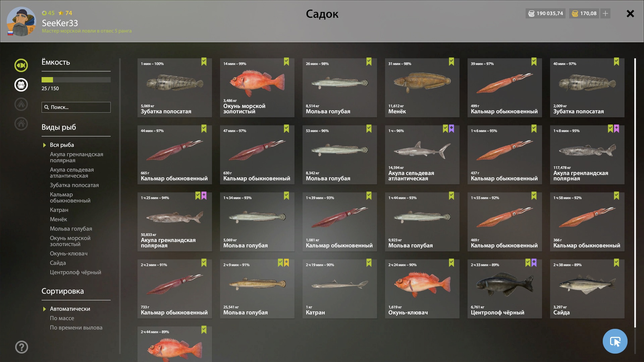Open the SeeKer33 profile avatar

tap(21, 21)
